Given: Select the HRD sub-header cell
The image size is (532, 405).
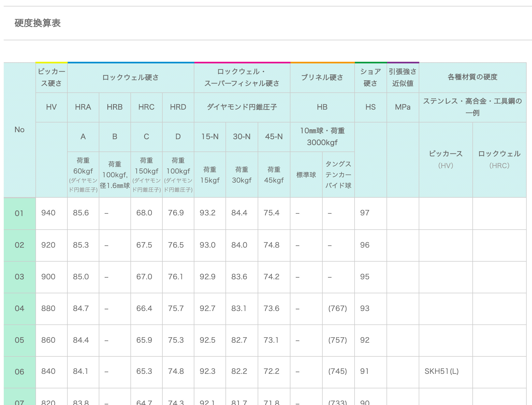Looking at the screenshot, I should [x=178, y=107].
